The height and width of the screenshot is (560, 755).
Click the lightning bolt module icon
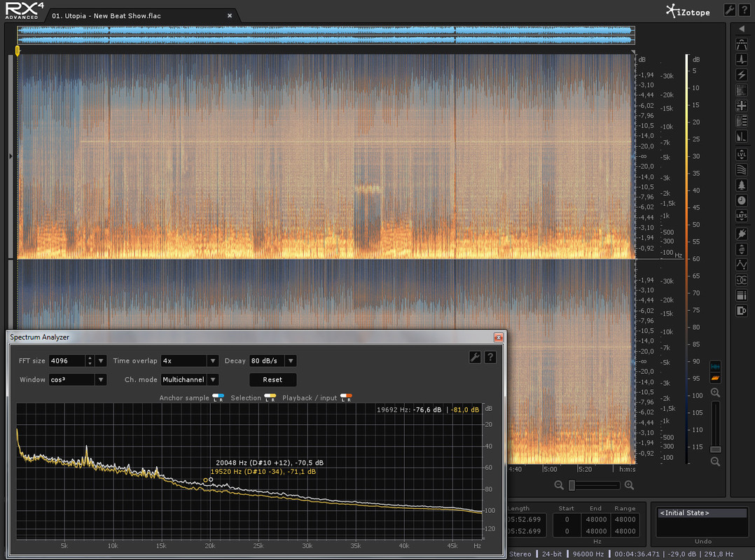pos(742,75)
